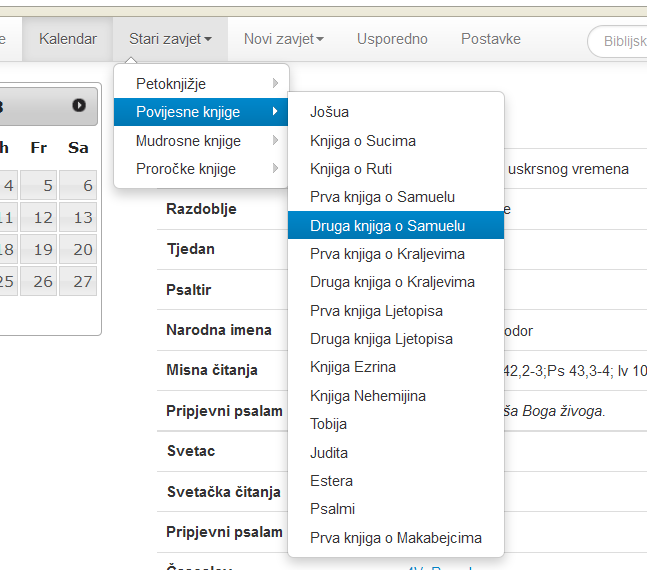
Task: Expand the Proročke knjige submenu
Action: pos(201,169)
